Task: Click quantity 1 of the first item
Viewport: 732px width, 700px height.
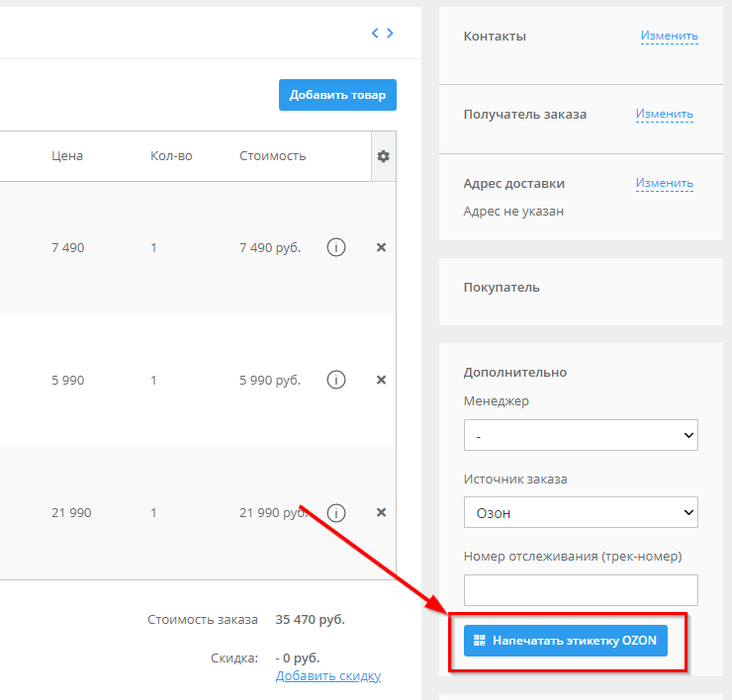Action: point(154,247)
